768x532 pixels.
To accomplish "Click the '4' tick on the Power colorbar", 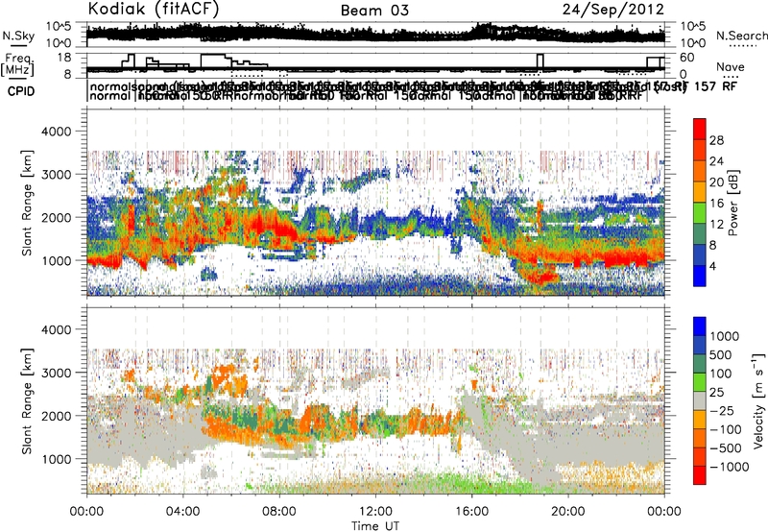I will (713, 266).
